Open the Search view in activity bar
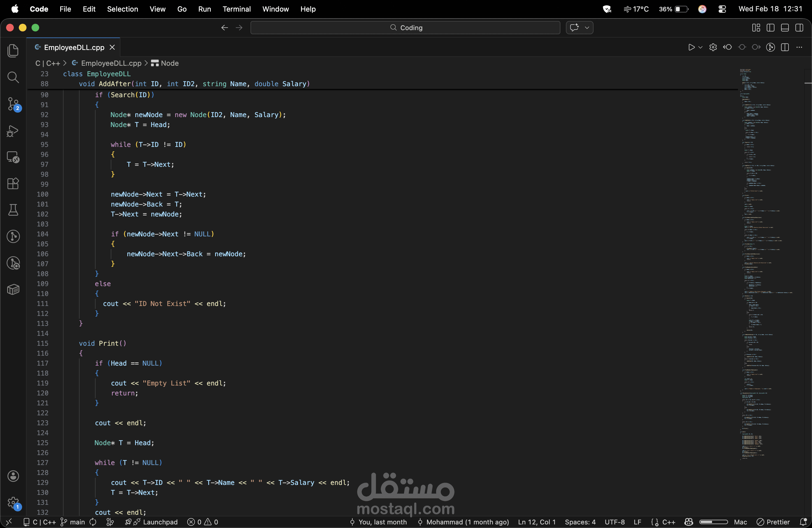The height and width of the screenshot is (528, 812). [x=13, y=77]
